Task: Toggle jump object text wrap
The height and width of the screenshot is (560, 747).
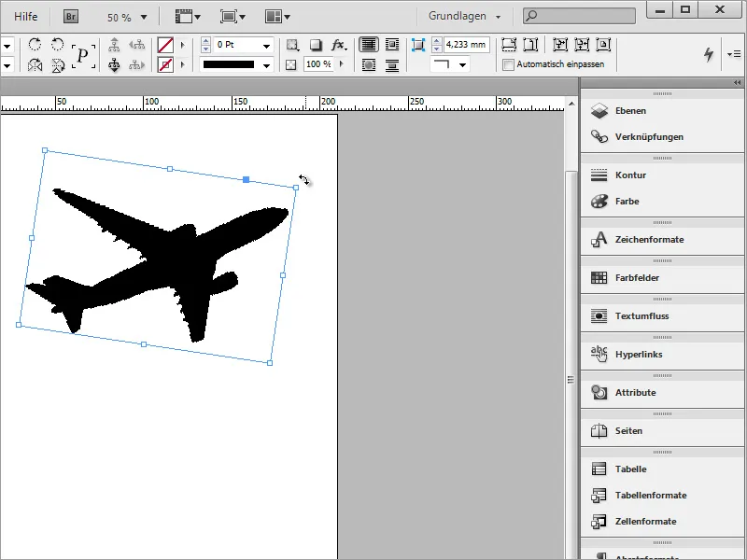Action: click(391, 64)
